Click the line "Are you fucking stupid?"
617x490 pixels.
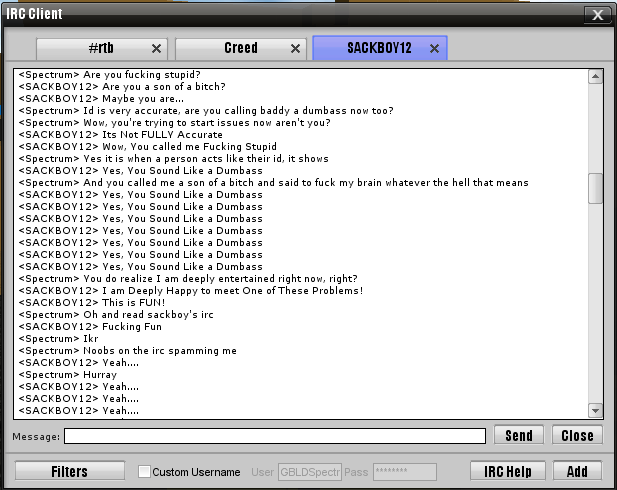109,74
